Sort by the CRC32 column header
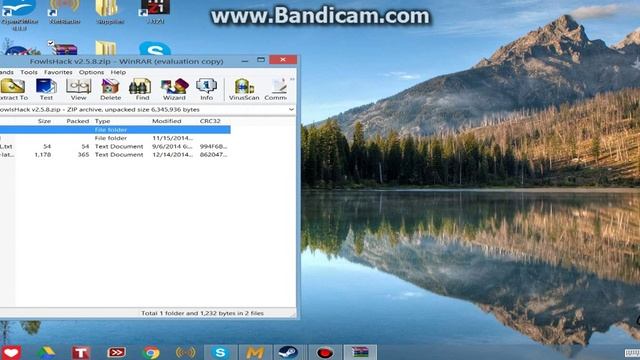 pyautogui.click(x=210, y=121)
